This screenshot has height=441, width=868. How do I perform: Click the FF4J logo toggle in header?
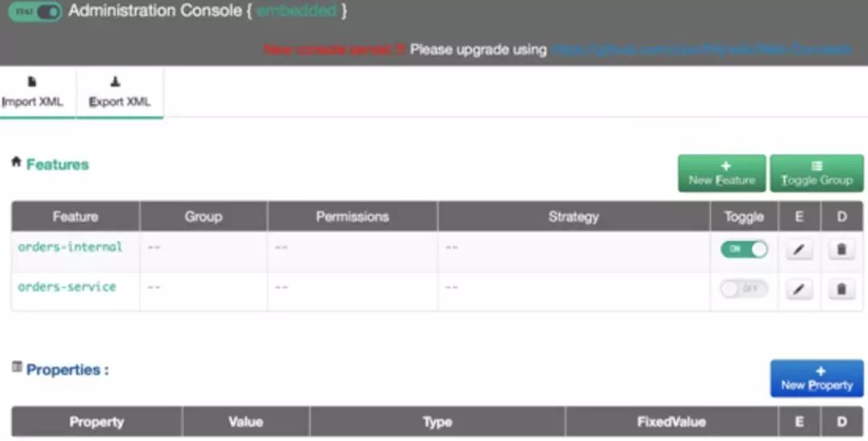[35, 12]
